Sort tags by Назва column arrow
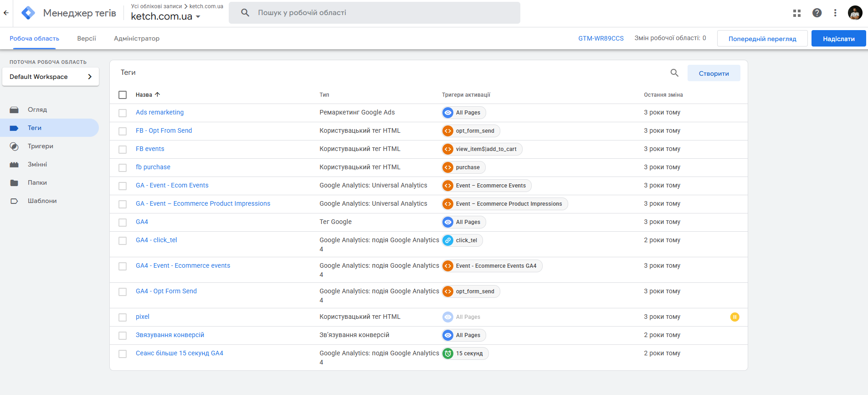This screenshot has height=395, width=868. click(x=158, y=94)
